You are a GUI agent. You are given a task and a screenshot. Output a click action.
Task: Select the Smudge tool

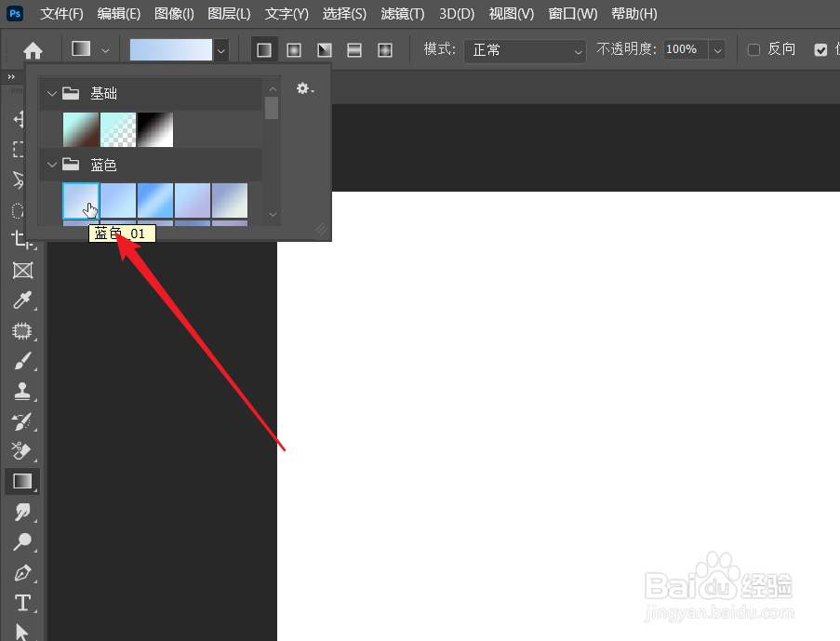(22, 512)
